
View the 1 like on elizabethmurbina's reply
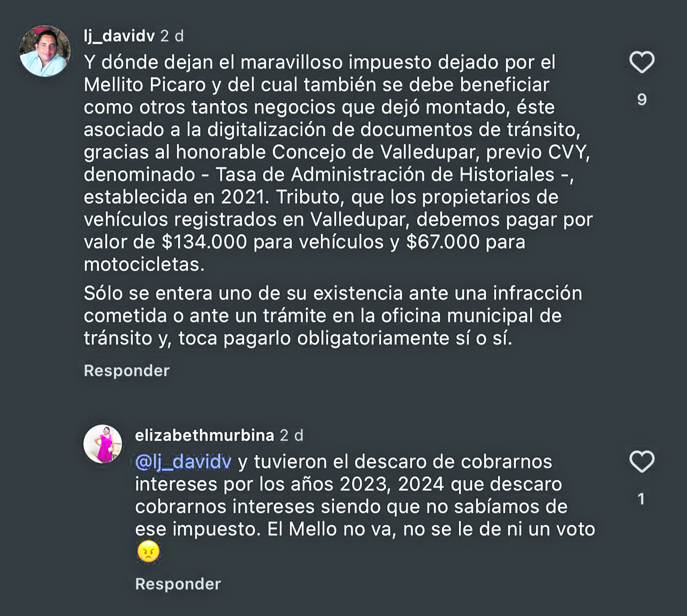[641, 499]
